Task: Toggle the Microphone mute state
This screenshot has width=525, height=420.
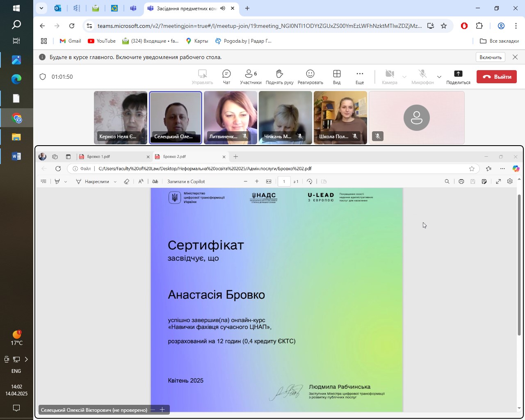Action: click(422, 77)
